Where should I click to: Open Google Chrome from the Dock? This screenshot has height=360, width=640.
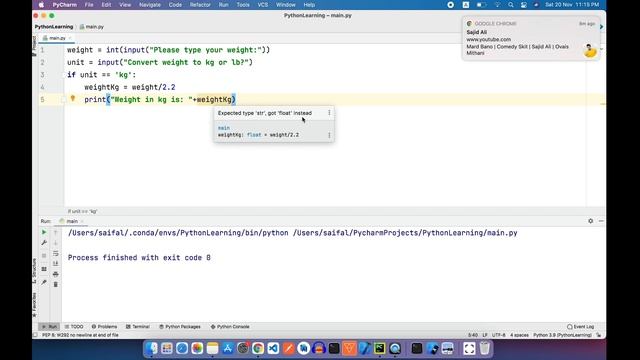[x=258, y=348]
